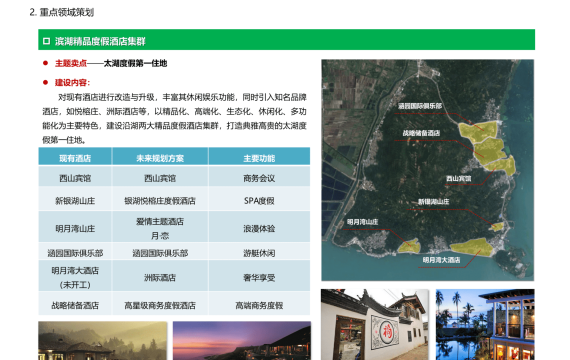Click the table header 未来规划方案
Image resolution: width=570 pixels, height=360 pixels.
point(160,158)
